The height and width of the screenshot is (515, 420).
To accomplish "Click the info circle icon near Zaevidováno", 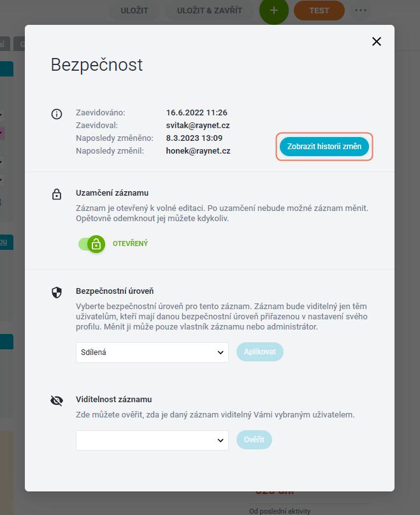I will (x=57, y=114).
